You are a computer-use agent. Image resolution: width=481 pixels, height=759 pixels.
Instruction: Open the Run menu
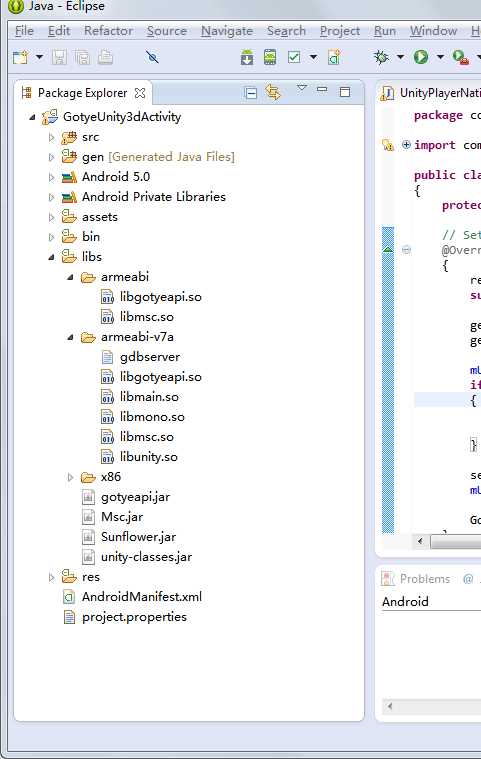point(385,31)
